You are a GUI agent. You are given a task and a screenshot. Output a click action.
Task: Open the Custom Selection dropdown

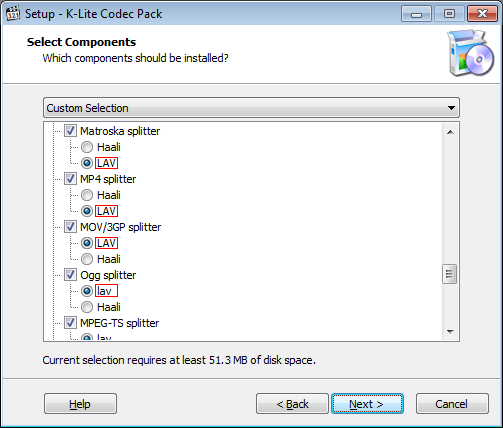[251, 108]
